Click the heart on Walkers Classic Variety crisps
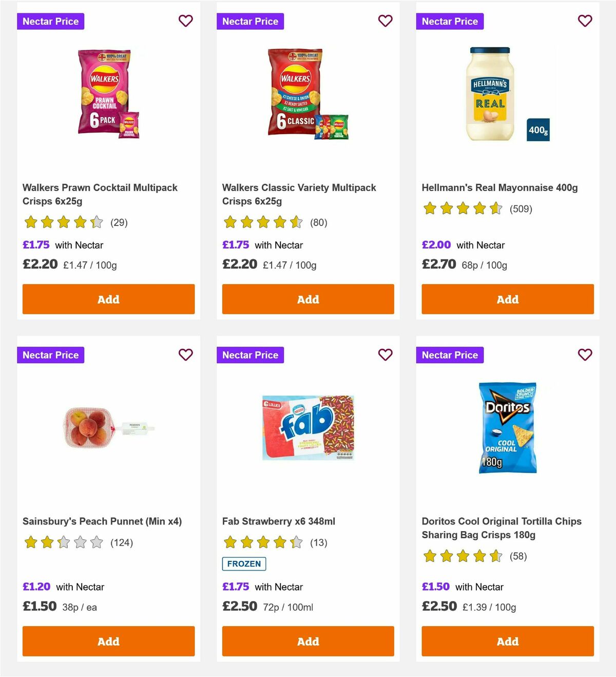The image size is (616, 677). (x=386, y=21)
